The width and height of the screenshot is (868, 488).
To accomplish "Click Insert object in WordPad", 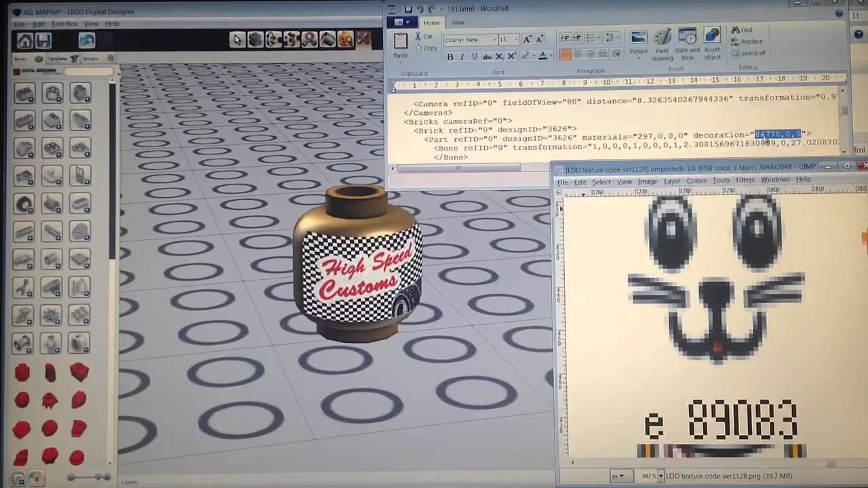I will pyautogui.click(x=712, y=45).
